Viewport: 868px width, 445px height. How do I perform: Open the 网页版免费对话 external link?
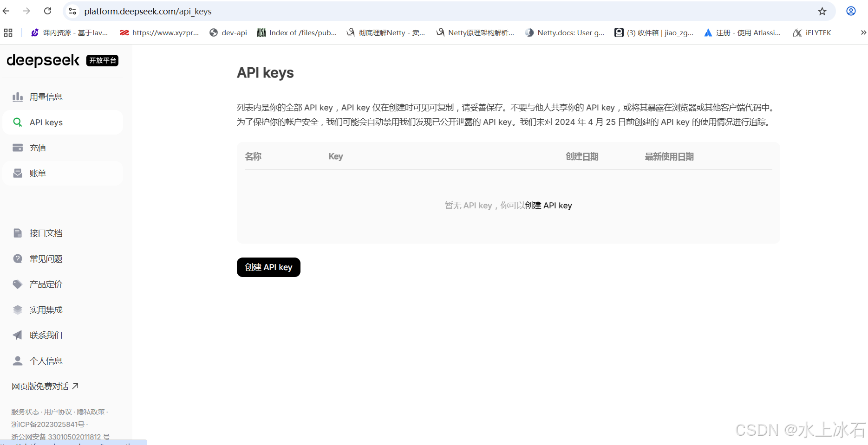coord(45,386)
